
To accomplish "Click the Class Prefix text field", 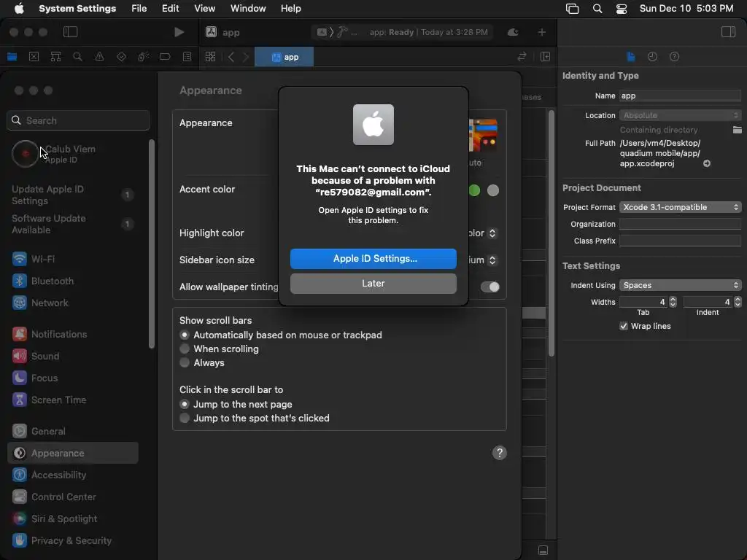I will pyautogui.click(x=680, y=241).
